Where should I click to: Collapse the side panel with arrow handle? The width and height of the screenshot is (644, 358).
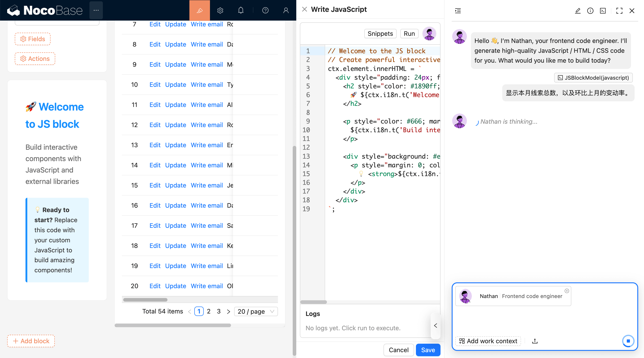(x=435, y=326)
